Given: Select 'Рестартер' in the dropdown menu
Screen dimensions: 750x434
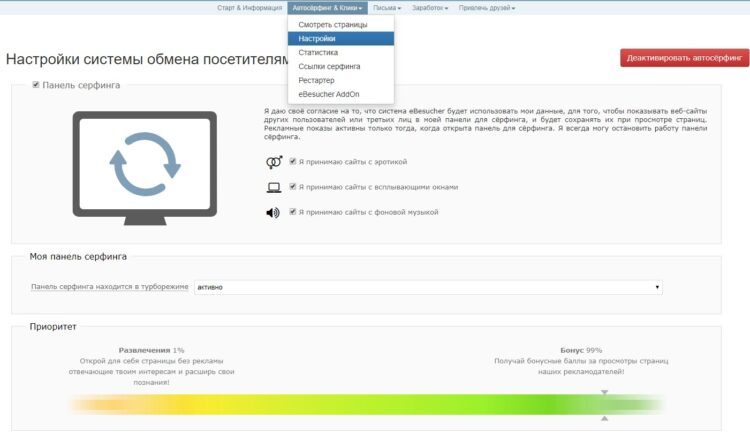Looking at the screenshot, I should (x=316, y=80).
